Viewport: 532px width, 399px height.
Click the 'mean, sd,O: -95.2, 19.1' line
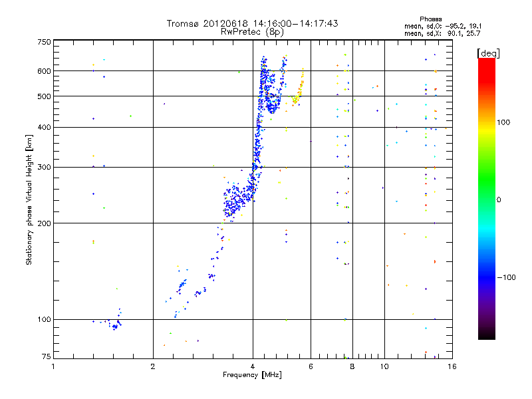click(x=443, y=26)
